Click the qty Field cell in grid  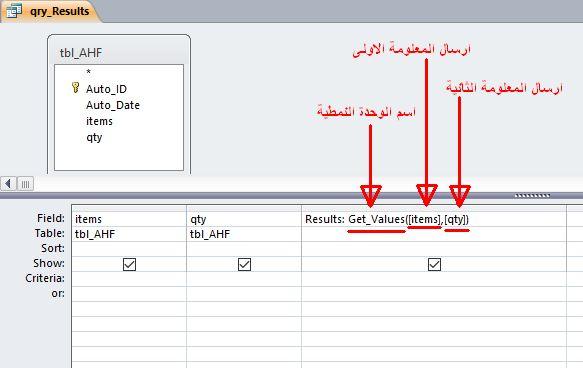point(244,219)
